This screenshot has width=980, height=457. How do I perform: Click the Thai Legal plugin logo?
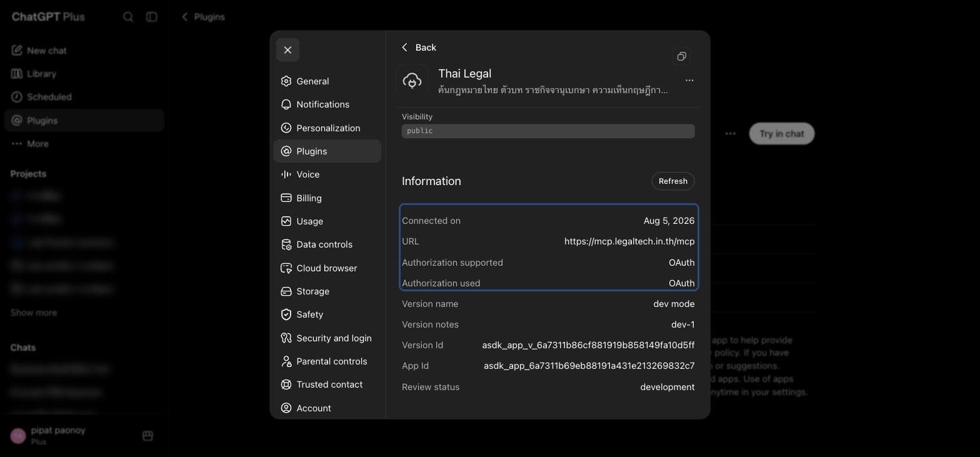pos(412,81)
